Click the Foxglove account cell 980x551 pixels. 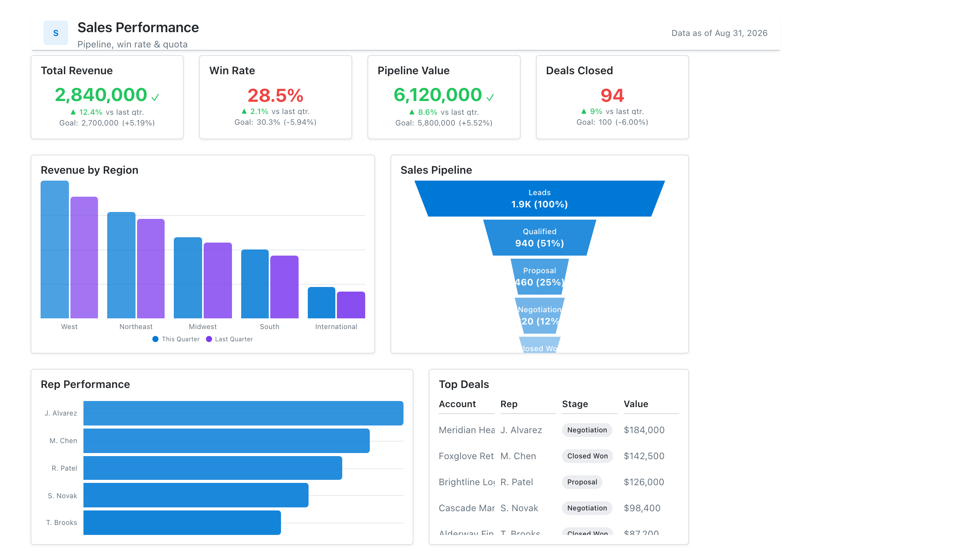[467, 456]
